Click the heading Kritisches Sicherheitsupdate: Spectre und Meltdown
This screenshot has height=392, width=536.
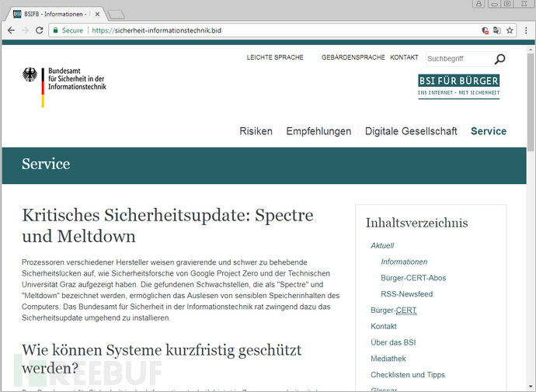(168, 226)
